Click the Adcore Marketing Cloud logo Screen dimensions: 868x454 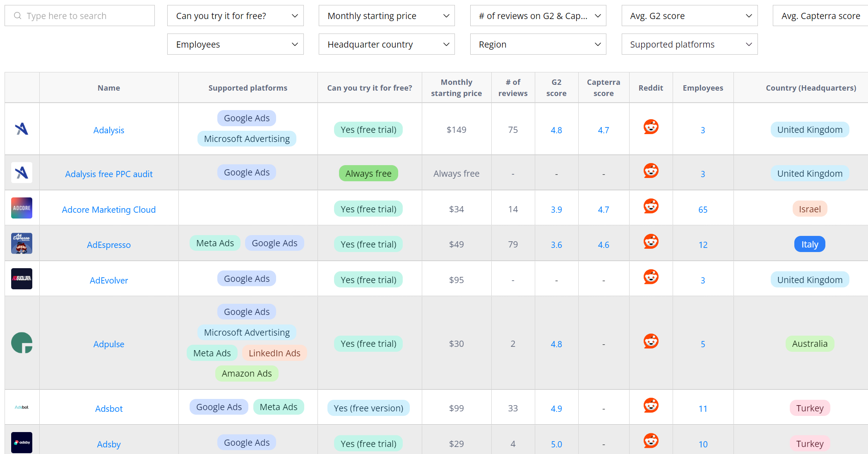tap(22, 208)
